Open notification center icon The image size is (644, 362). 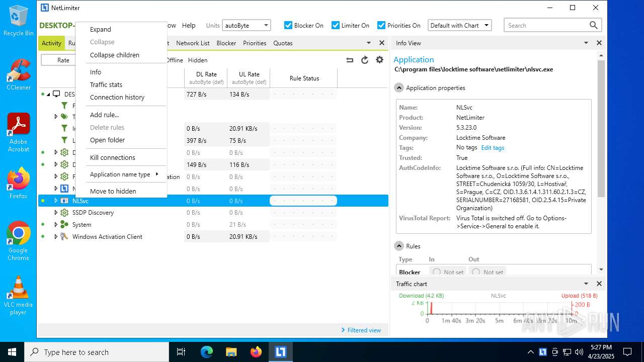pyautogui.click(x=627, y=352)
